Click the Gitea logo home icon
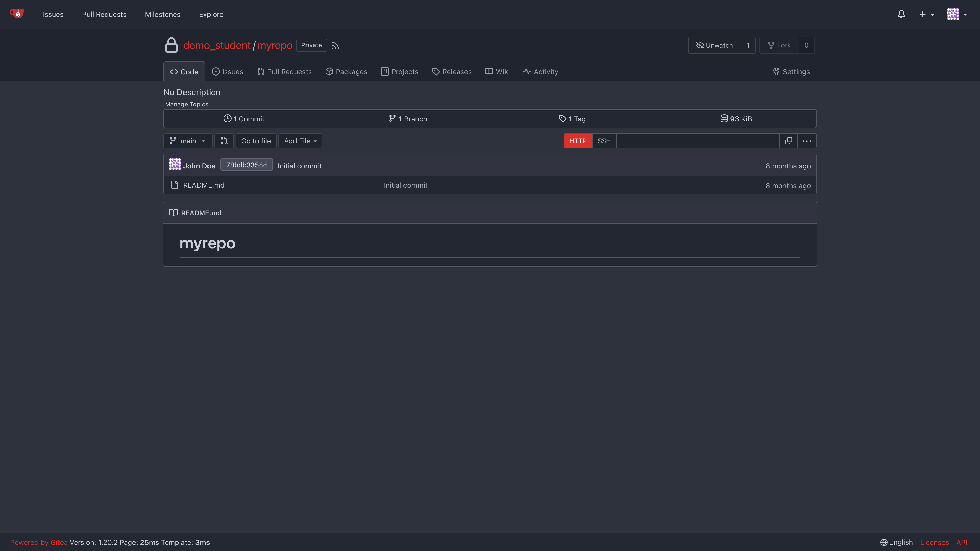The width and height of the screenshot is (980, 551). [17, 14]
